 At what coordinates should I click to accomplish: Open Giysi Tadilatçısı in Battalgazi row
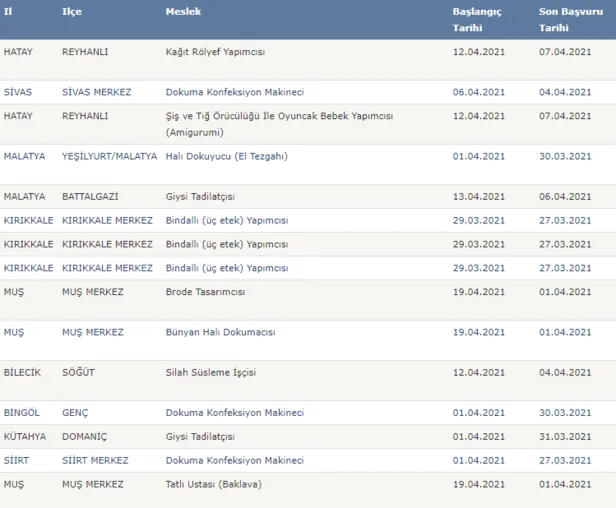200,196
